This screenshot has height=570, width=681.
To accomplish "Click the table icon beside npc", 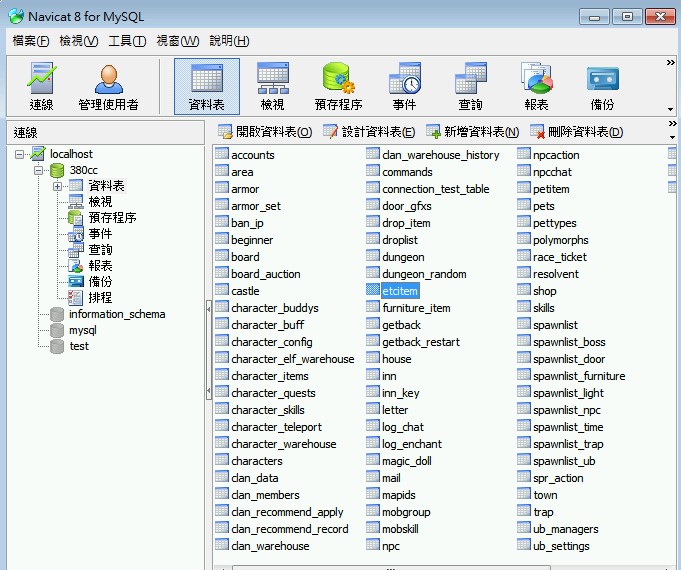I will pyautogui.click(x=373, y=545).
